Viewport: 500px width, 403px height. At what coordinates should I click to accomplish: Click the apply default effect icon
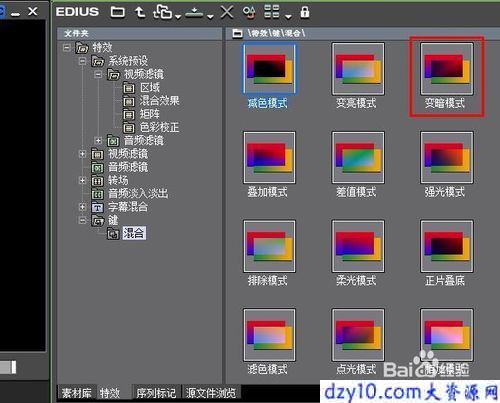(194, 13)
